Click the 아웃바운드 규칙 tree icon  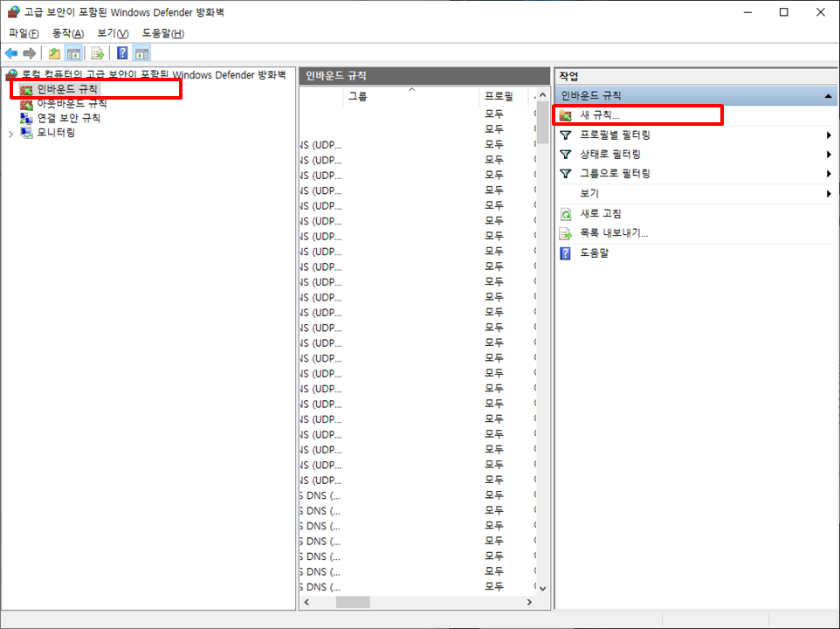coord(26,104)
